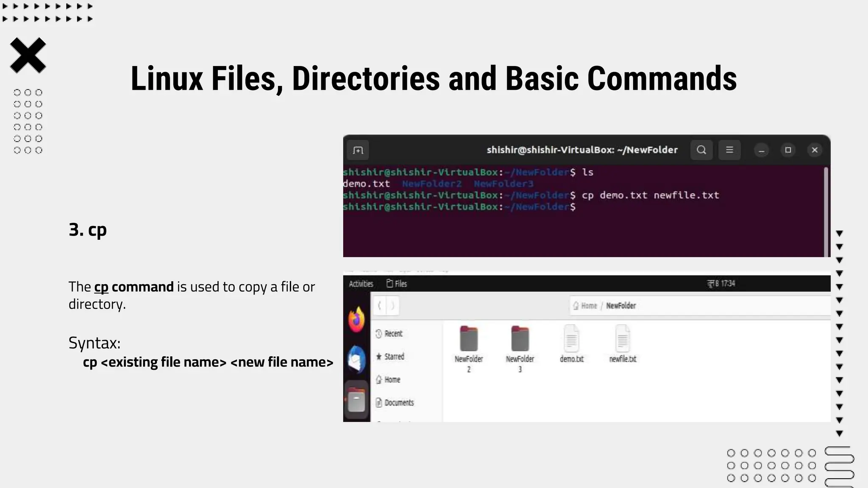The height and width of the screenshot is (488, 868).
Task: Open the terminal search icon
Action: (701, 150)
